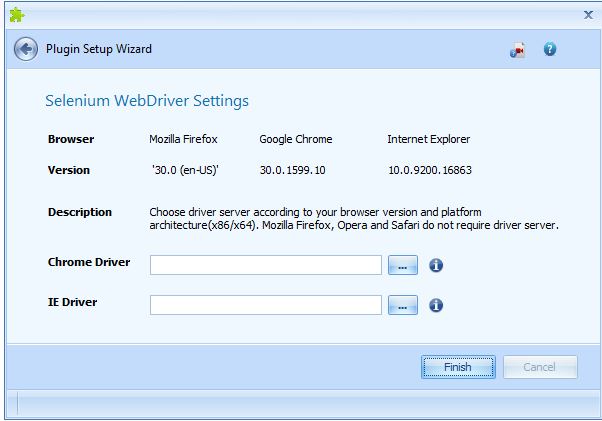Click the 'Selenium WebDriver Settings' heading
Screen dimensions: 602x421
147,101
